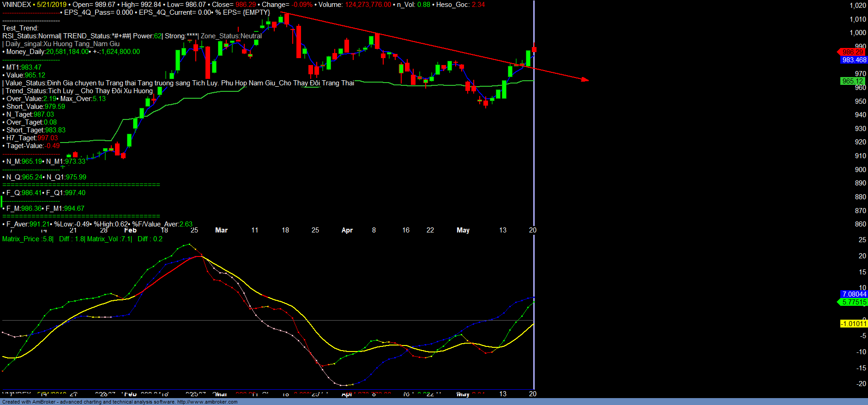Click the May label on upper date axis
868x405 pixels.
(x=463, y=230)
